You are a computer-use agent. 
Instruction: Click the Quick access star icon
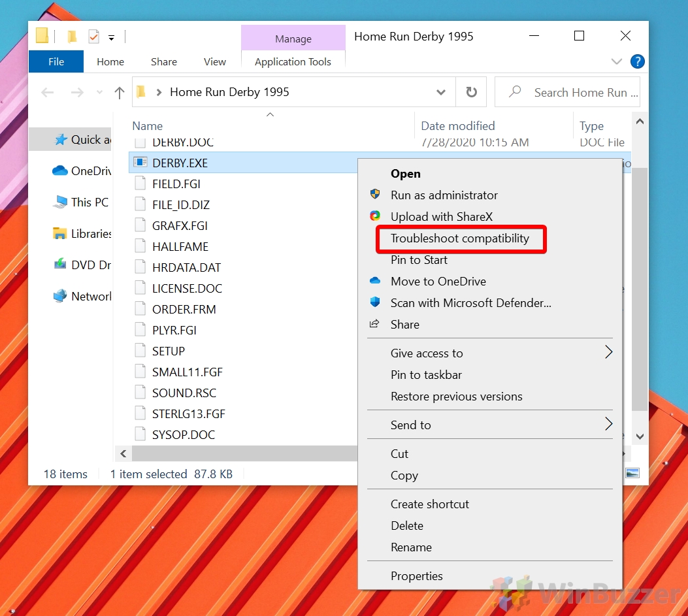point(60,140)
